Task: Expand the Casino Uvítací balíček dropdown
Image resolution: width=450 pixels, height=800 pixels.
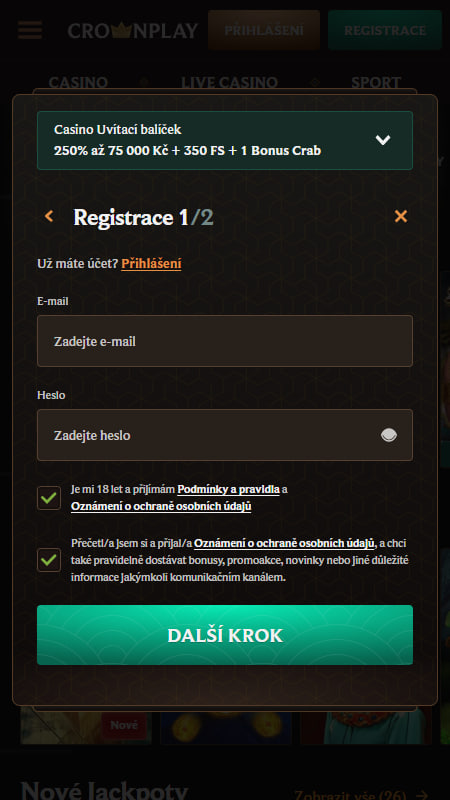Action: click(225, 140)
